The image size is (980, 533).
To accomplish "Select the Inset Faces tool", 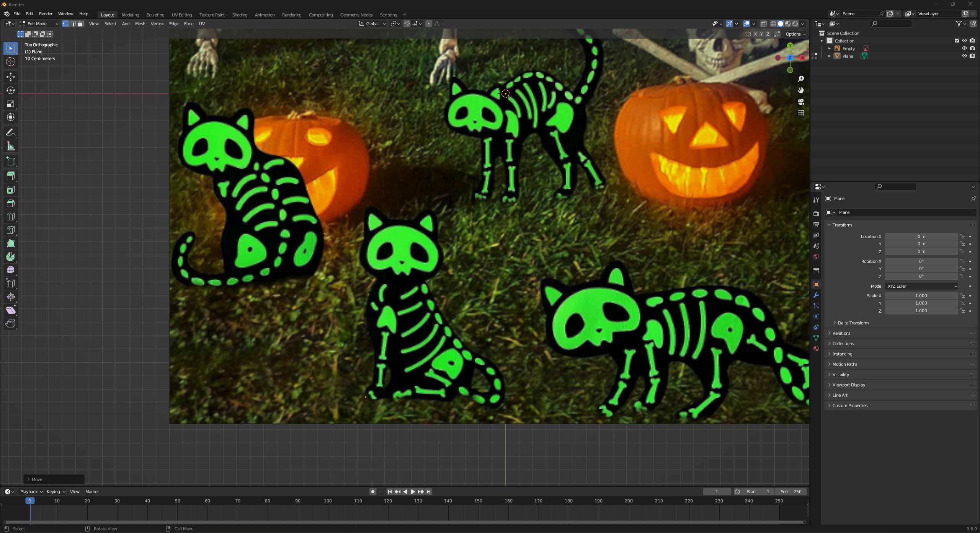I will click(11, 190).
